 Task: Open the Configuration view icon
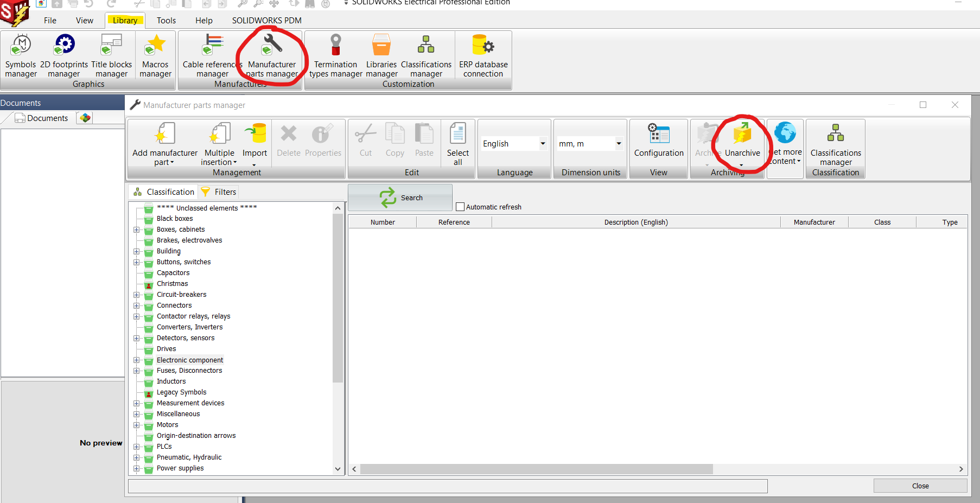[x=659, y=141]
